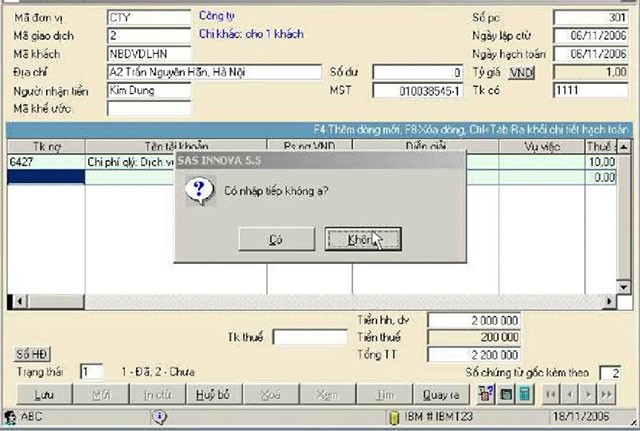Click the first-record navigation arrow
This screenshot has width=640, height=431.
(x=551, y=395)
